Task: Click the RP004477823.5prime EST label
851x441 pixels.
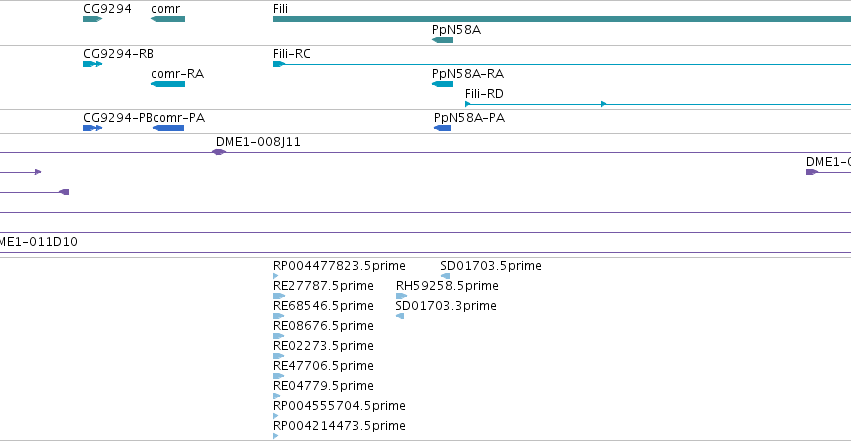Action: pyautogui.click(x=339, y=266)
